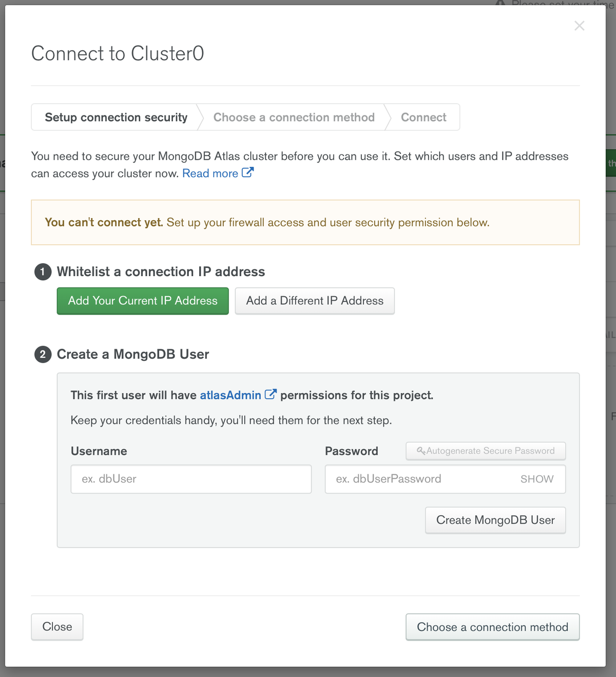The image size is (616, 677).
Task: Click the Choose a connection method button
Action: pyautogui.click(x=492, y=627)
